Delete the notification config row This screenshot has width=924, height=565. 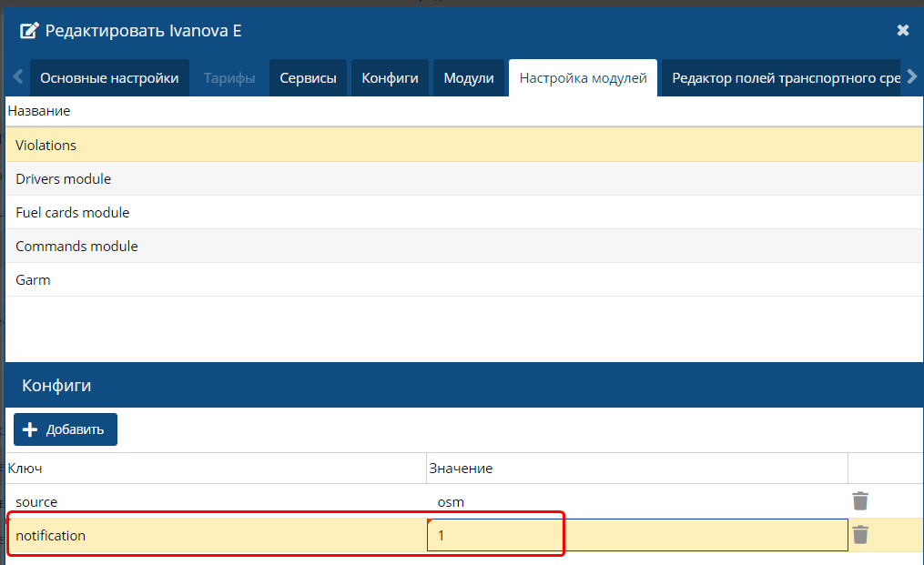[860, 535]
